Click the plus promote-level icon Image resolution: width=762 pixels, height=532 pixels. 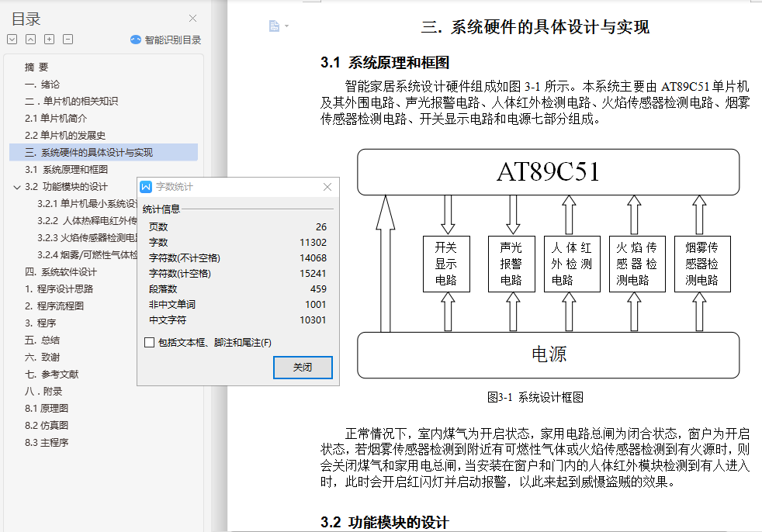[49, 40]
